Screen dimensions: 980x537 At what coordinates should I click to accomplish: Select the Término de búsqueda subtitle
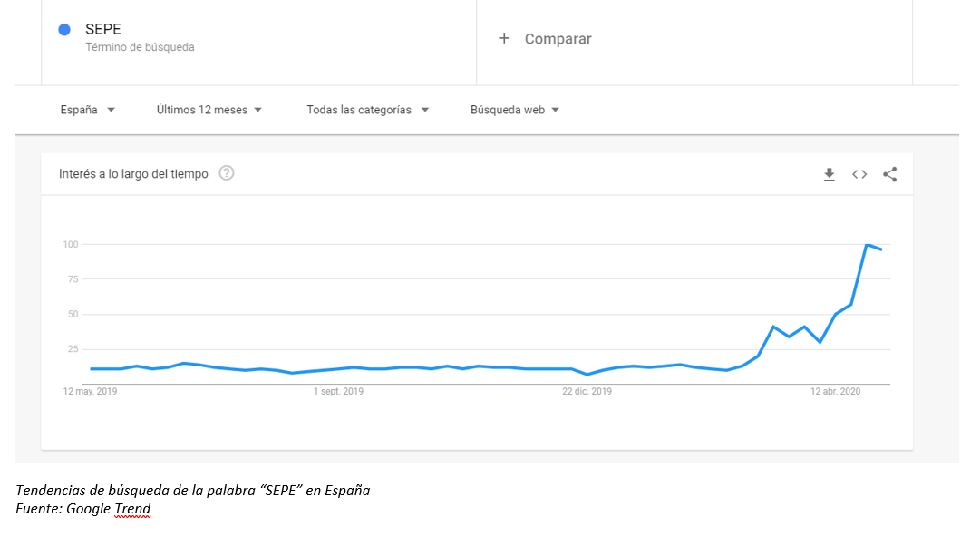click(x=140, y=47)
